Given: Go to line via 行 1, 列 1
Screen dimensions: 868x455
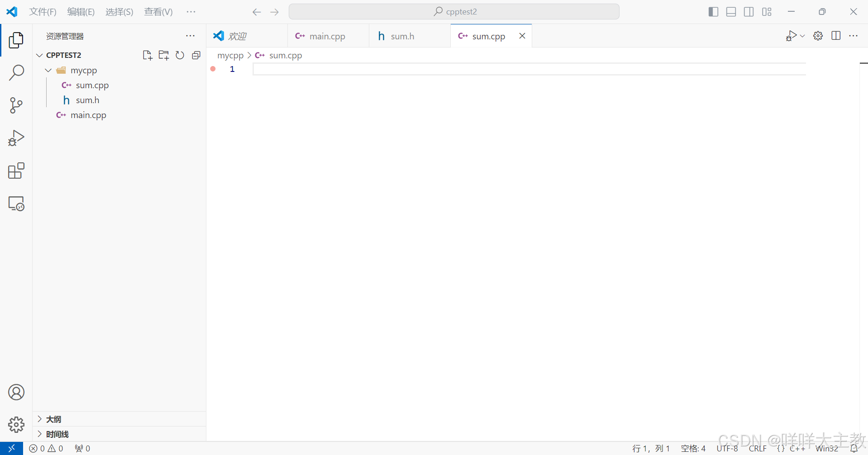Looking at the screenshot, I should (651, 448).
